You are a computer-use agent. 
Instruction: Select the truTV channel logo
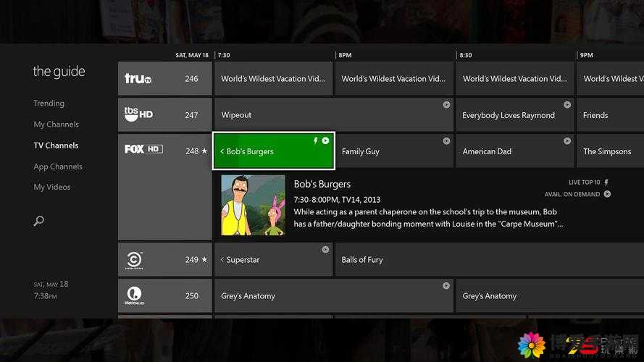(138, 78)
